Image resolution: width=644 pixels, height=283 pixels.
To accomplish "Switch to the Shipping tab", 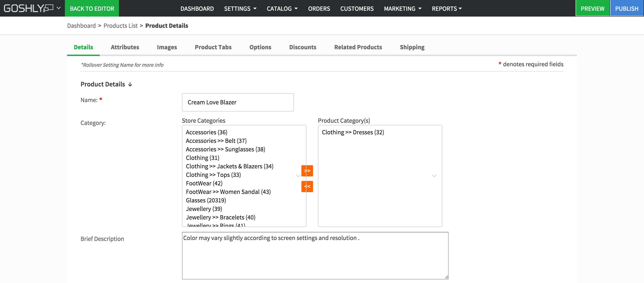I will tap(412, 47).
